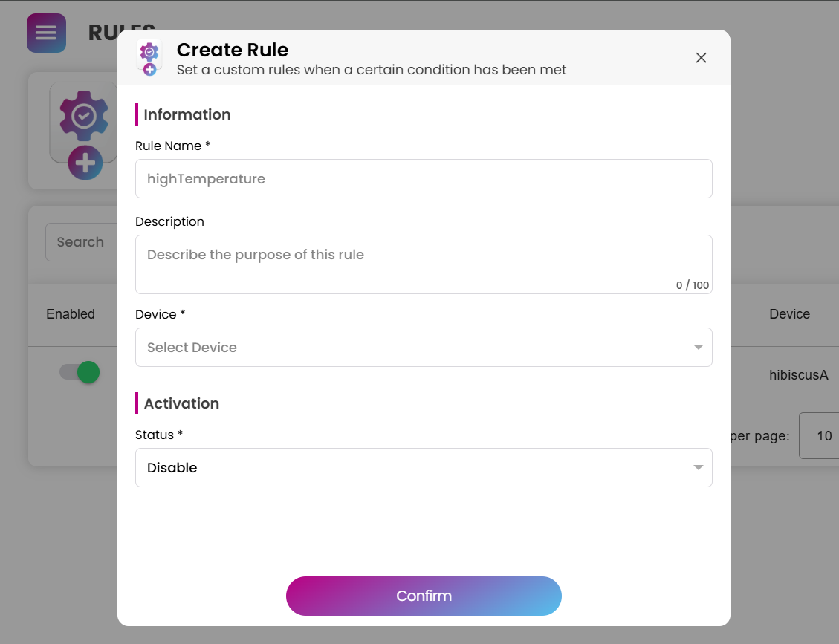Click the Create Rule dialog title

pos(233,50)
